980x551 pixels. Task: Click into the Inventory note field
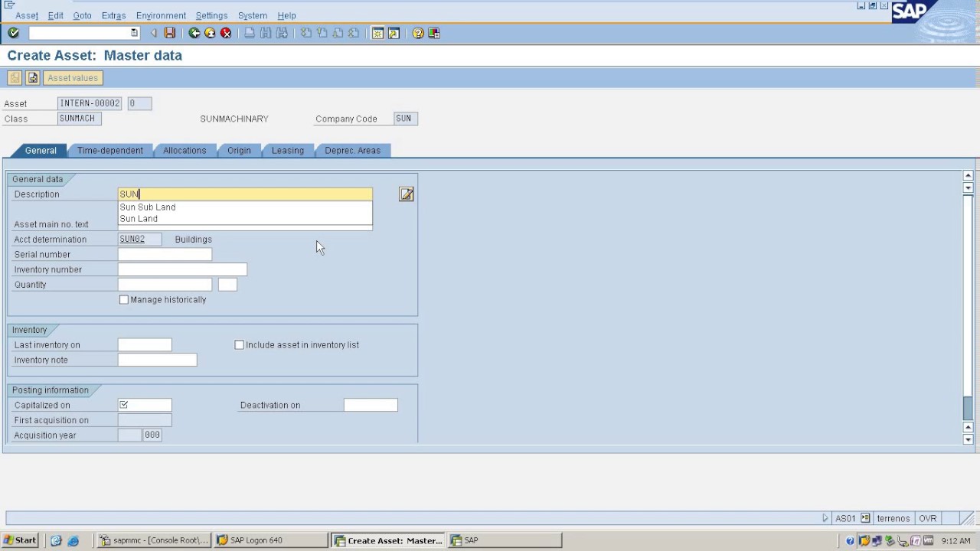click(x=157, y=360)
